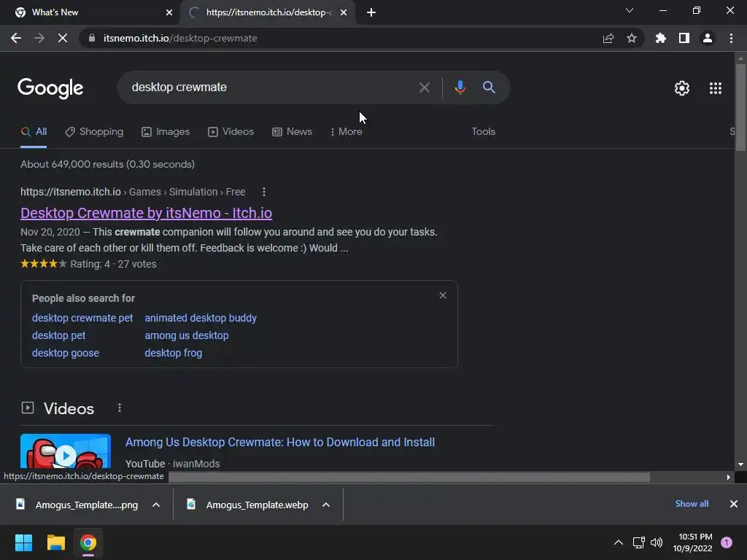This screenshot has width=747, height=560.
Task: Switch to Images results
Action: (x=166, y=132)
